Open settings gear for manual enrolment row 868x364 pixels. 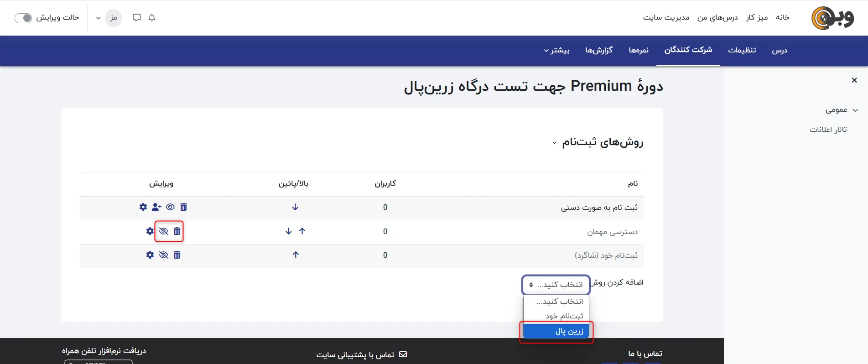143,207
